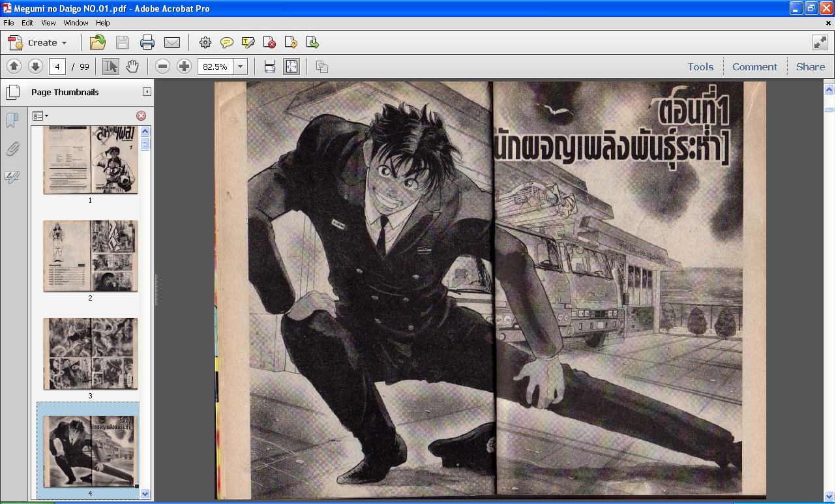
Task: Click the Insert pages from file icon
Action: (x=291, y=42)
